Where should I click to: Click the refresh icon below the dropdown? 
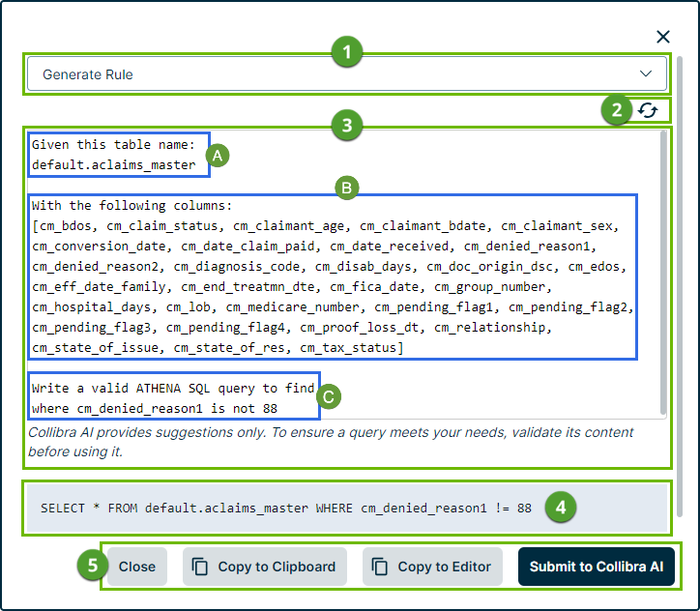coord(647,110)
